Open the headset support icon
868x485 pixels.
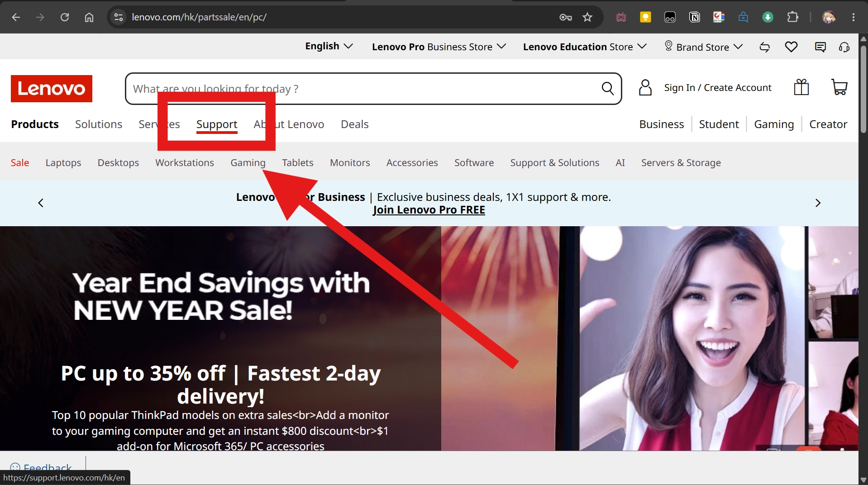click(x=844, y=47)
